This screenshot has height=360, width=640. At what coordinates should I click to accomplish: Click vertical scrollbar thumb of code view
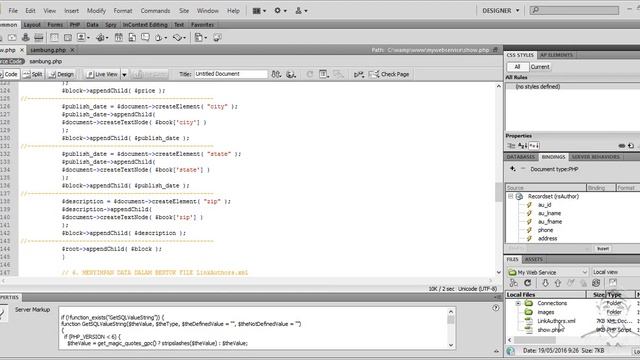[498, 192]
